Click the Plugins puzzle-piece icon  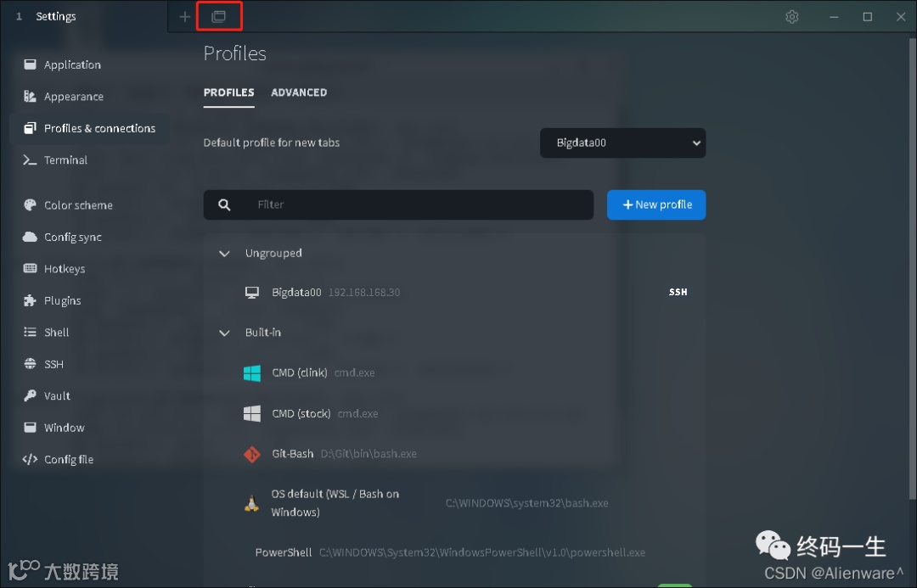click(30, 300)
